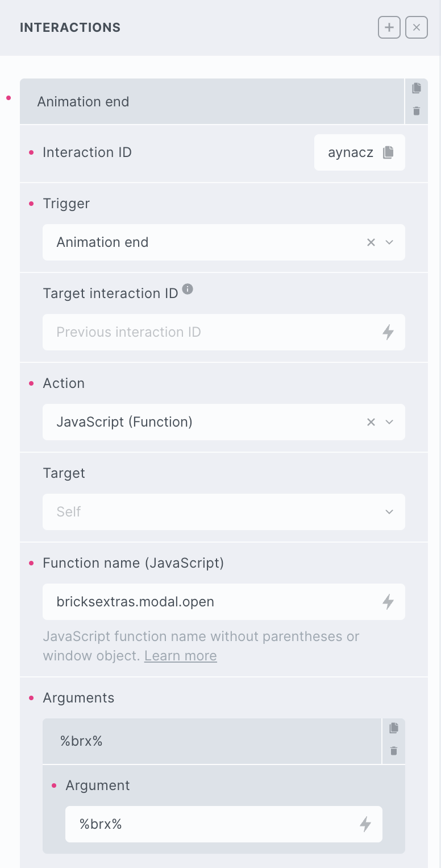Copy the Interaction ID aynacz
This screenshot has width=441, height=868.
coord(388,152)
